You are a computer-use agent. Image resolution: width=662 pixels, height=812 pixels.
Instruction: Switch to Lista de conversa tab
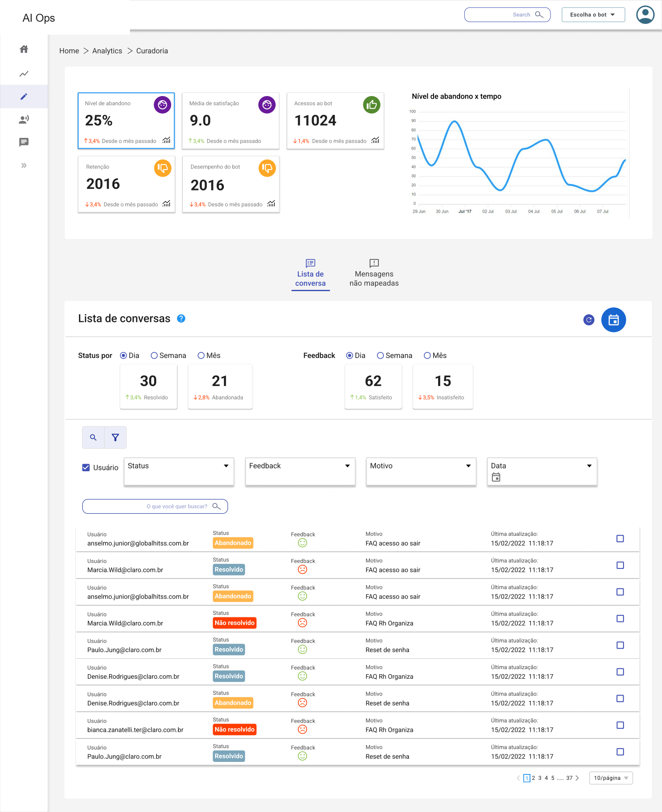click(x=310, y=274)
